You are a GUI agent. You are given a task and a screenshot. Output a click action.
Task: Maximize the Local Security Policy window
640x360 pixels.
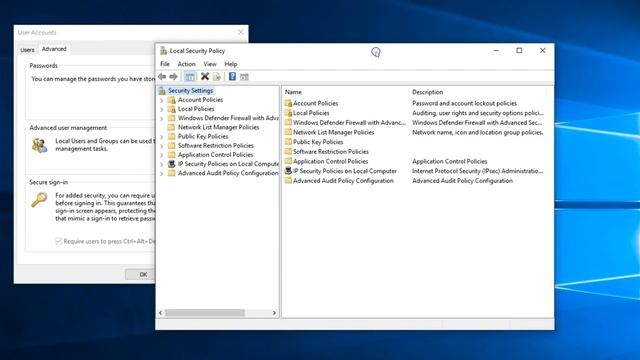click(519, 51)
